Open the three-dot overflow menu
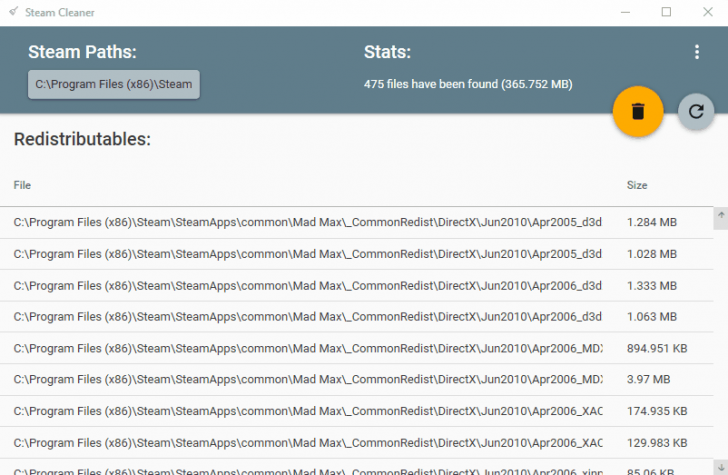The width and height of the screenshot is (728, 475). click(x=697, y=52)
